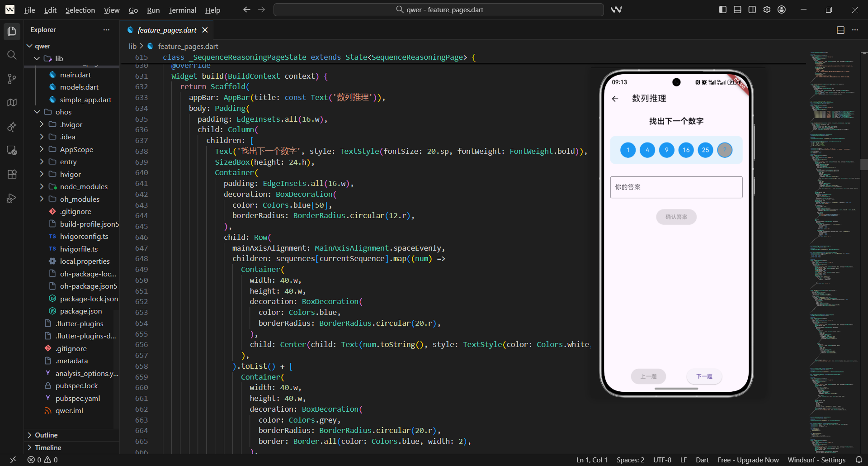Close the feature_pages.dart tab
The image size is (868, 466).
205,30
